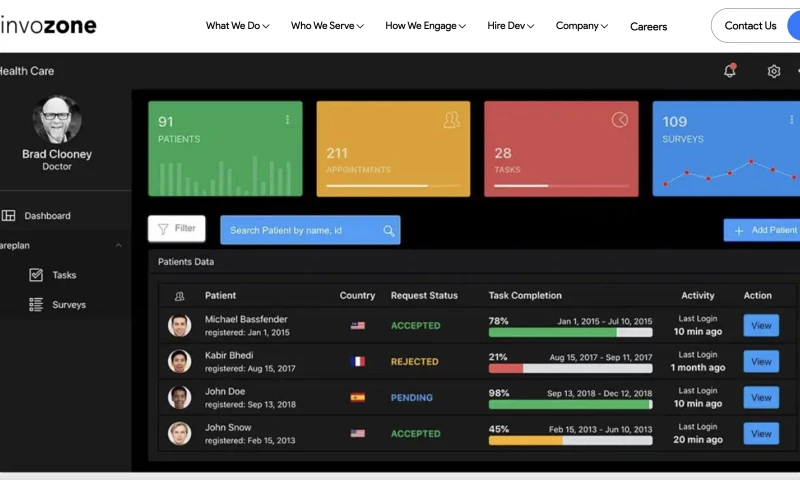Collapse the Careplan section chevron

(119, 245)
